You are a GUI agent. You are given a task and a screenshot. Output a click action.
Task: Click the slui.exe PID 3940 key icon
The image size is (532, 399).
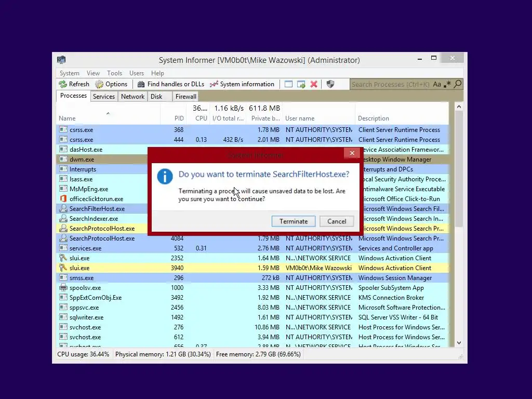point(63,268)
